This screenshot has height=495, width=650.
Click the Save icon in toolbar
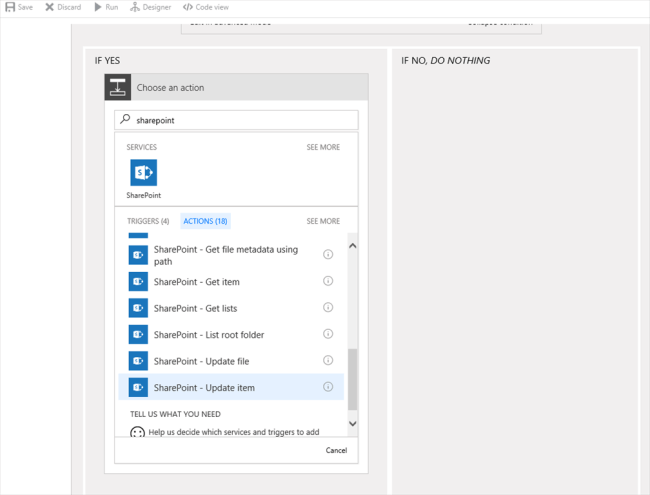(10, 7)
